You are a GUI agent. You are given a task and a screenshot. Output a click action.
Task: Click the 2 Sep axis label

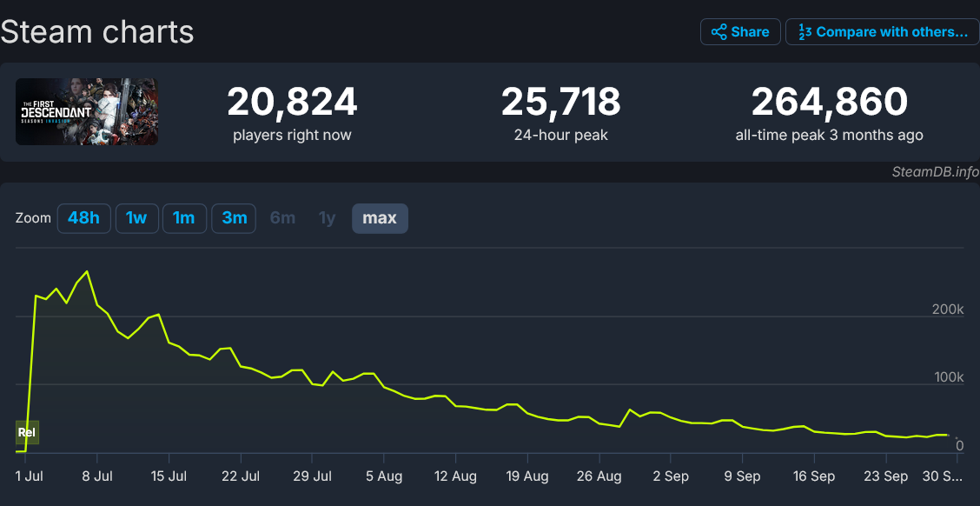[x=672, y=476]
